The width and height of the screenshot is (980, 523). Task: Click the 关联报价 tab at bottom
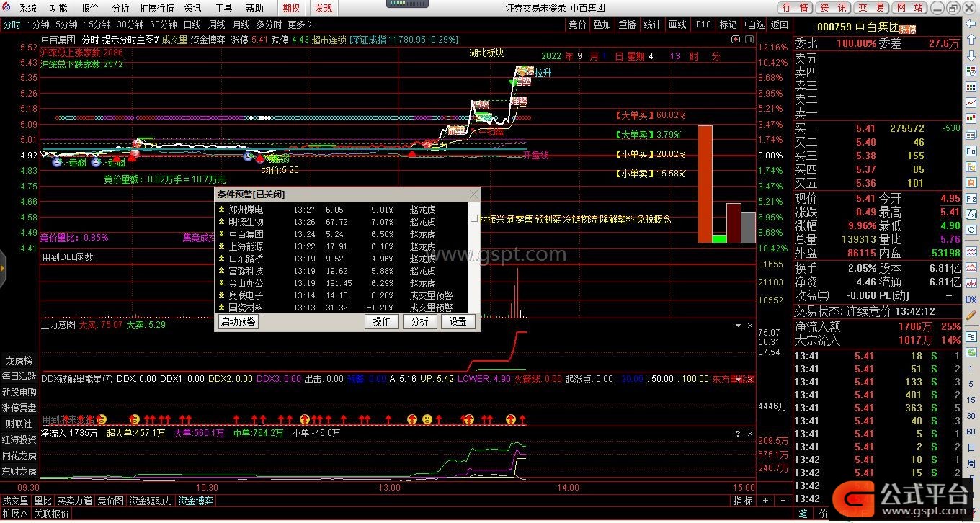tap(52, 514)
